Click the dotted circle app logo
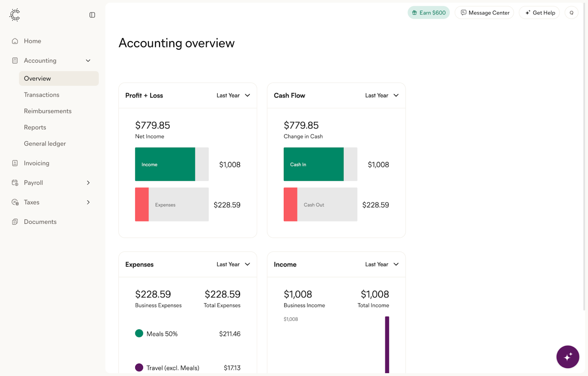 click(x=15, y=15)
